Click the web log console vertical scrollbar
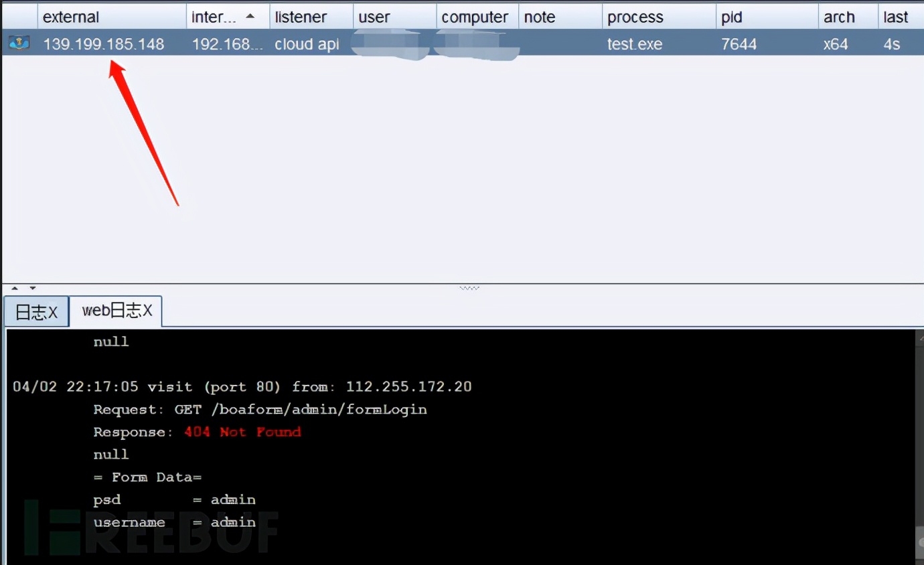Screen dimensions: 924x565 919,445
